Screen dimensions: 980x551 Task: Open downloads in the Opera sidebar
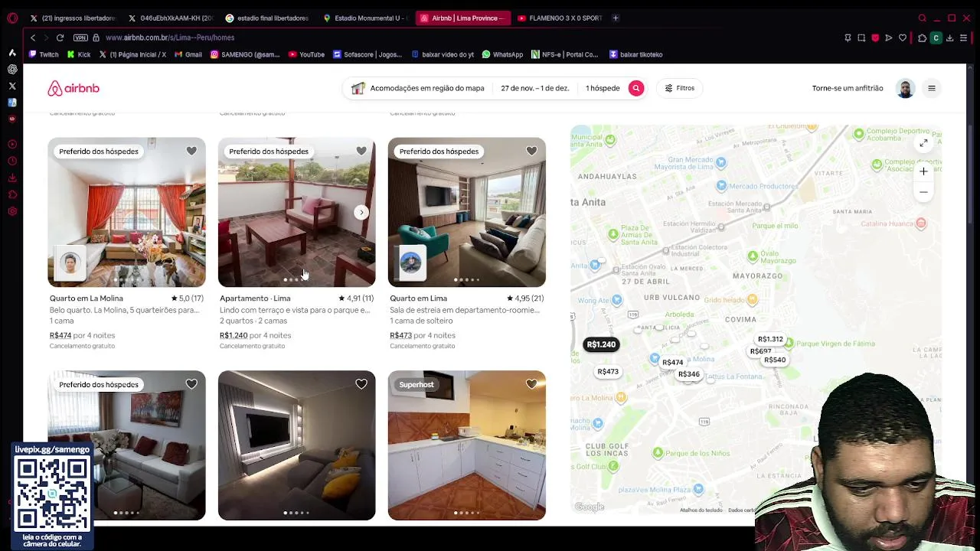[12, 178]
